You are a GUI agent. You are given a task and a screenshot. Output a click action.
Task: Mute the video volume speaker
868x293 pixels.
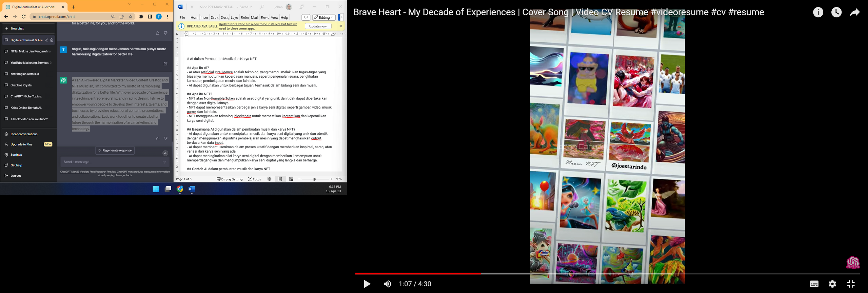[387, 284]
